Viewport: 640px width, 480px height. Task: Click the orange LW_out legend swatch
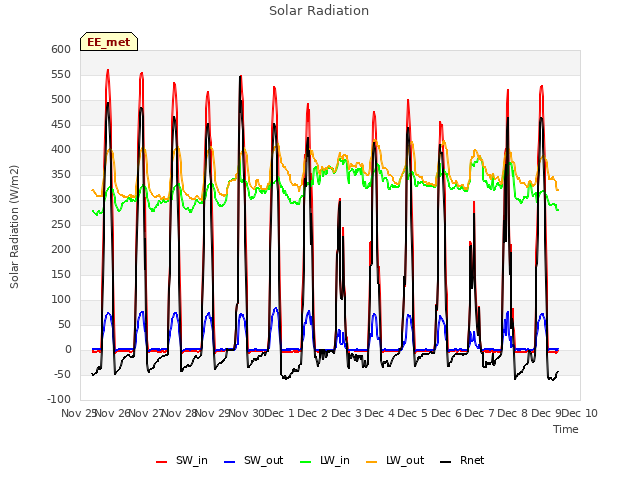(x=372, y=462)
